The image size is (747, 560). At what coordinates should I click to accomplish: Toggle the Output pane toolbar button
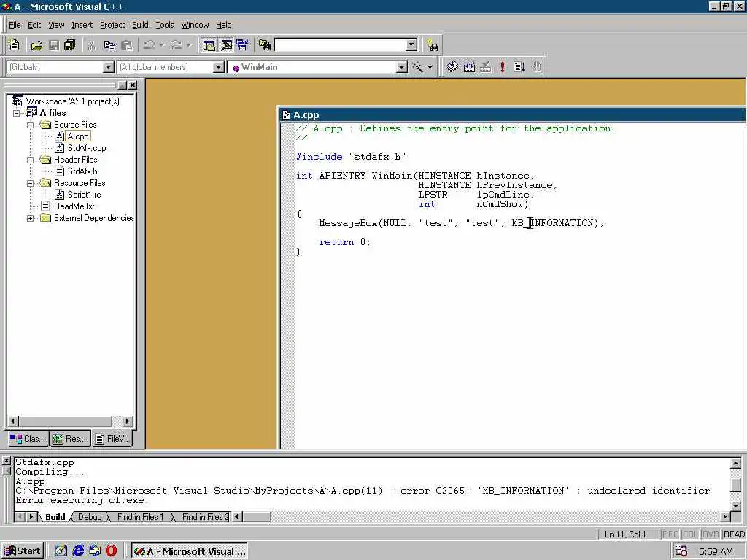point(226,45)
